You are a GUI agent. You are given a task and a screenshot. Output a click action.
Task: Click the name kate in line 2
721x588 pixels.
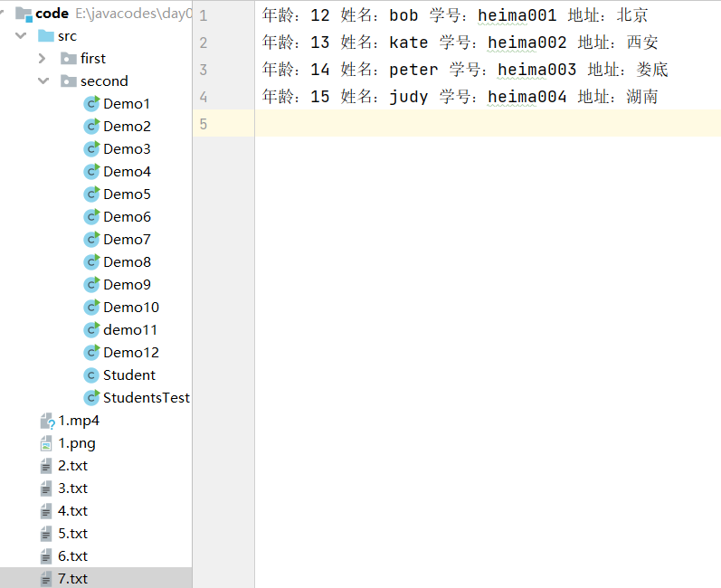coord(408,43)
